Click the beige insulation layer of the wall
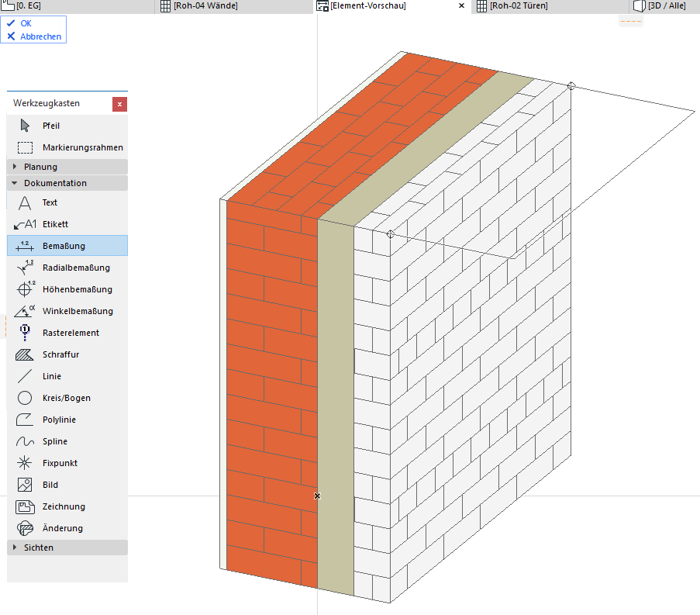Screen dimensions: 700x615 (336, 406)
